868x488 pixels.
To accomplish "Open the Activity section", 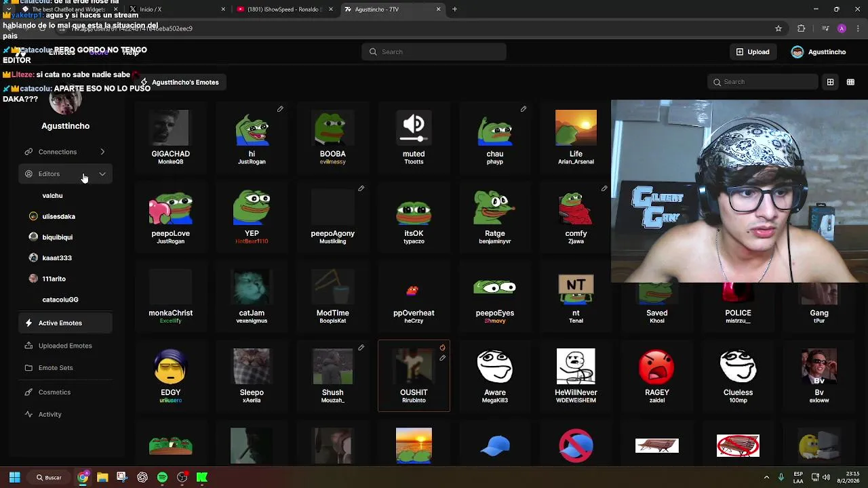I will (65, 414).
